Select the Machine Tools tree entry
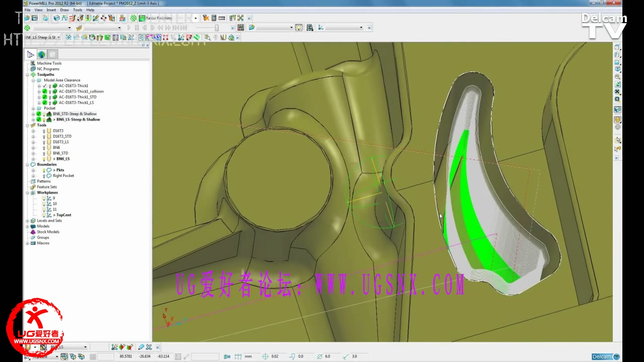644x362 pixels. coord(49,63)
